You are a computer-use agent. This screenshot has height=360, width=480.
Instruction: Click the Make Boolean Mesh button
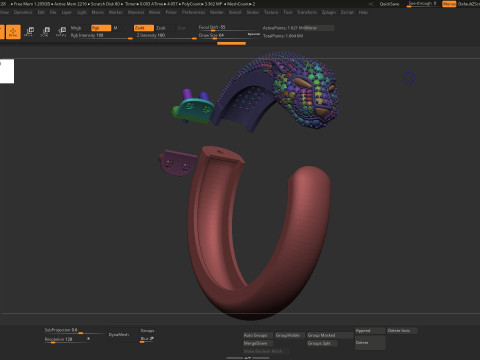(266, 351)
